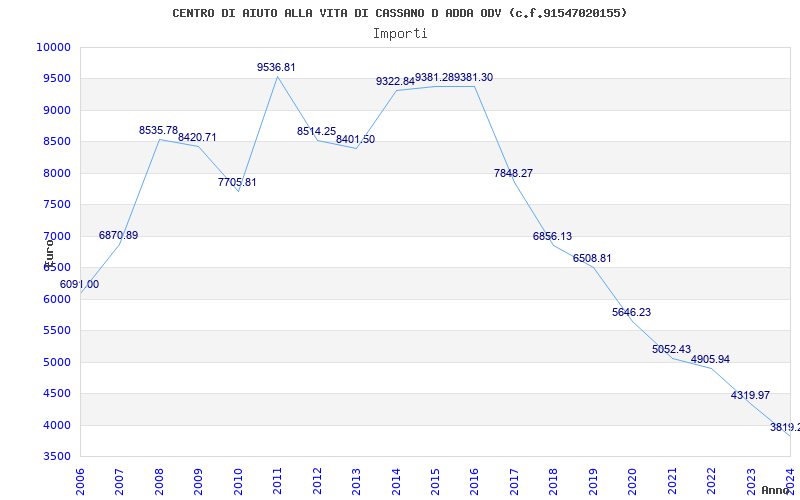Click the 9000 y-axis tick label

56,110
